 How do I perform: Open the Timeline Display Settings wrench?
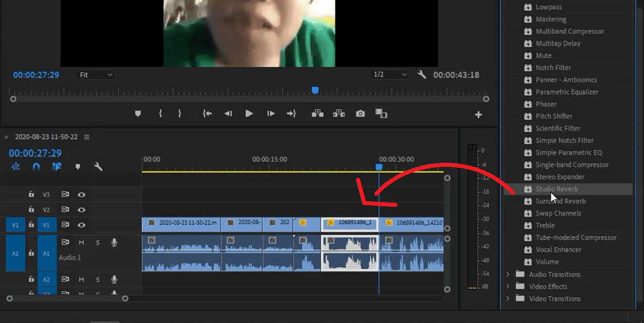point(98,166)
